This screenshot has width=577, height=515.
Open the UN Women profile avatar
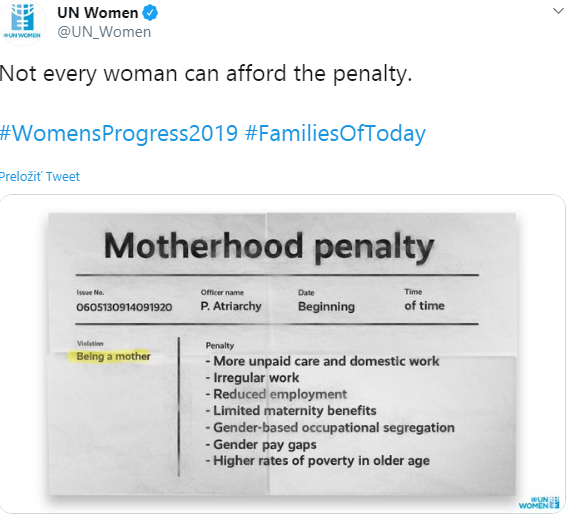pos(22,22)
